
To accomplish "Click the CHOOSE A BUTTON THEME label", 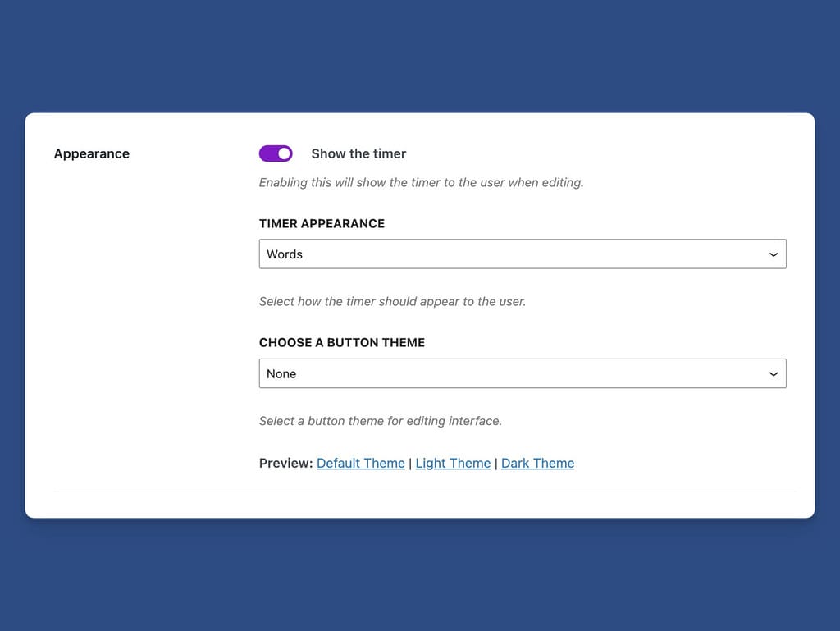I will click(342, 342).
